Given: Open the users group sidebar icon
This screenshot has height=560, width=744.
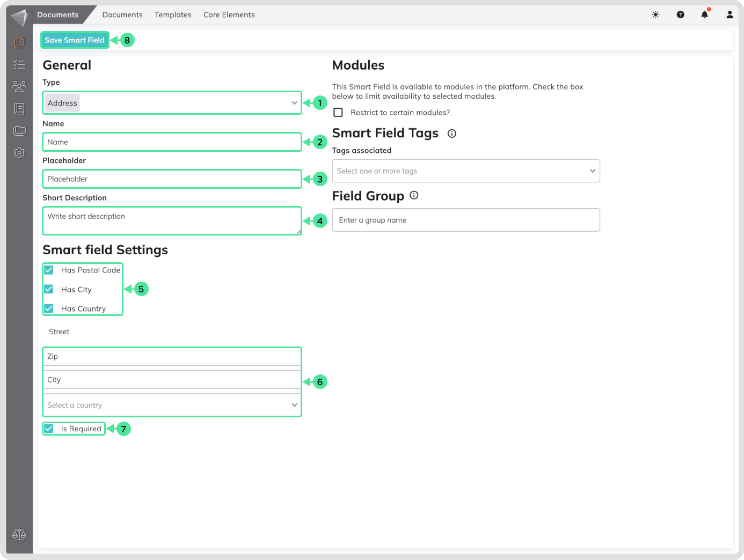Looking at the screenshot, I should 19,86.
